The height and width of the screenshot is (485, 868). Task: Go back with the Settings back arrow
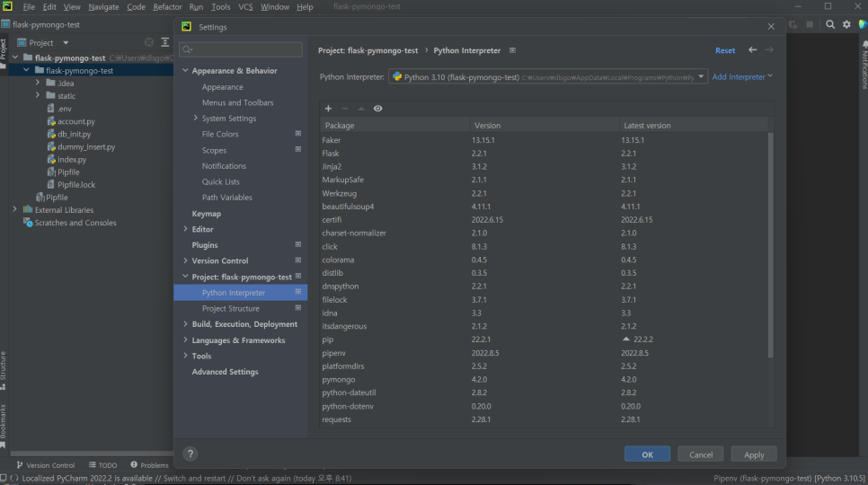[752, 49]
